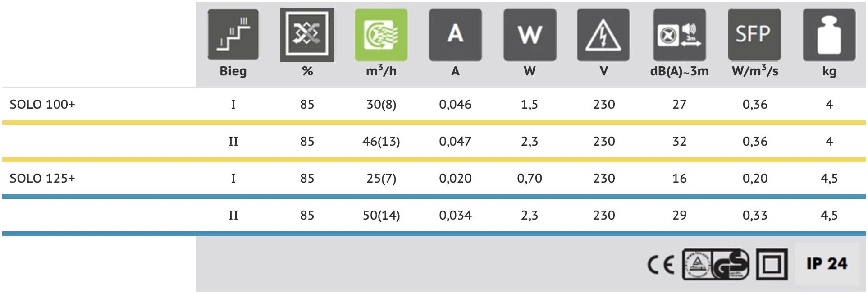This screenshot has width=868, height=294.
Task: Click the dB(A)~3m column label
Action: pyautogui.click(x=679, y=71)
